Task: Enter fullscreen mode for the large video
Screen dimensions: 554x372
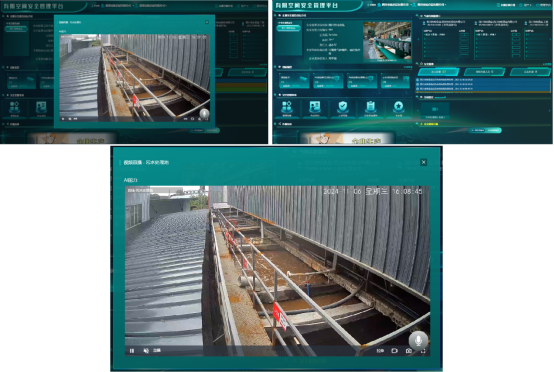Action: [x=423, y=351]
